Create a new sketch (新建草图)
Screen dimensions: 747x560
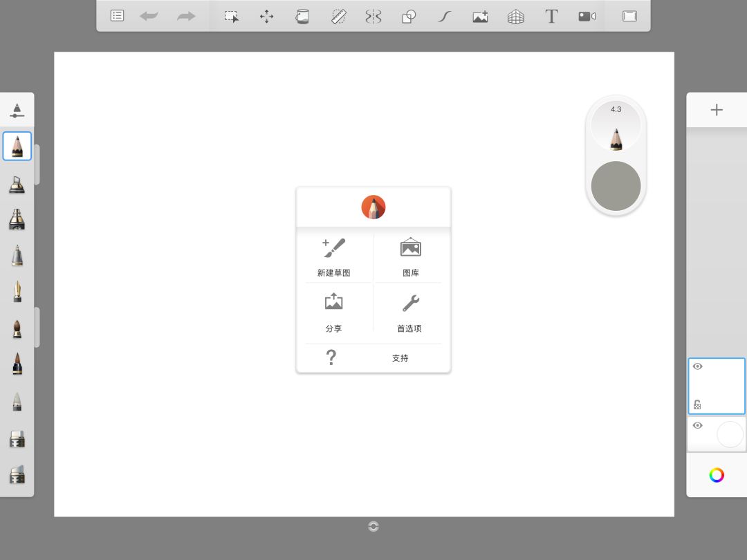tap(334, 257)
